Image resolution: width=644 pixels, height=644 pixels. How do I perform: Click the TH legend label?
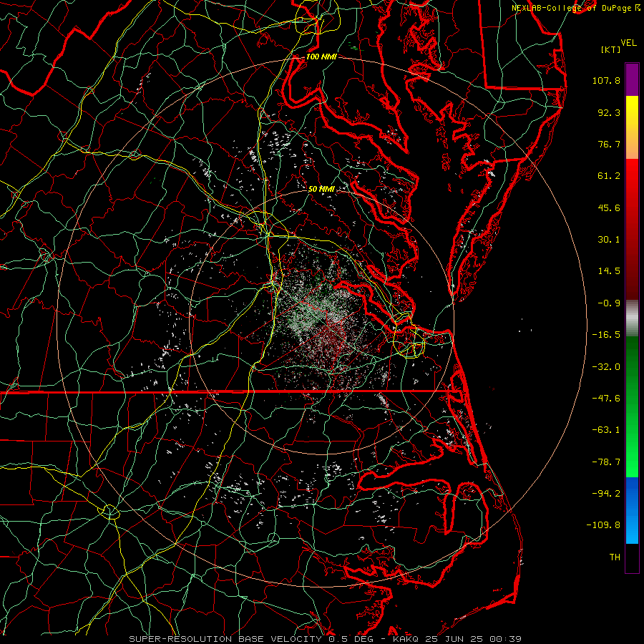615,557
